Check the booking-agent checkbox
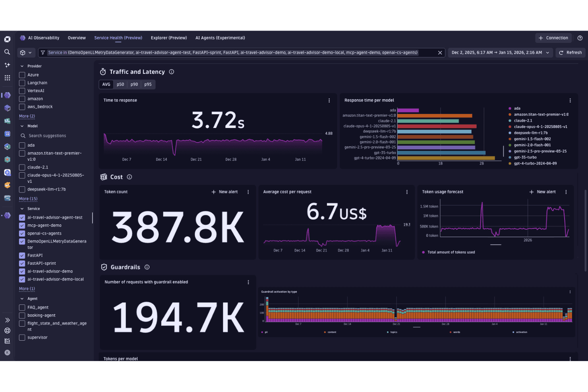The image size is (588, 392). [x=22, y=316]
